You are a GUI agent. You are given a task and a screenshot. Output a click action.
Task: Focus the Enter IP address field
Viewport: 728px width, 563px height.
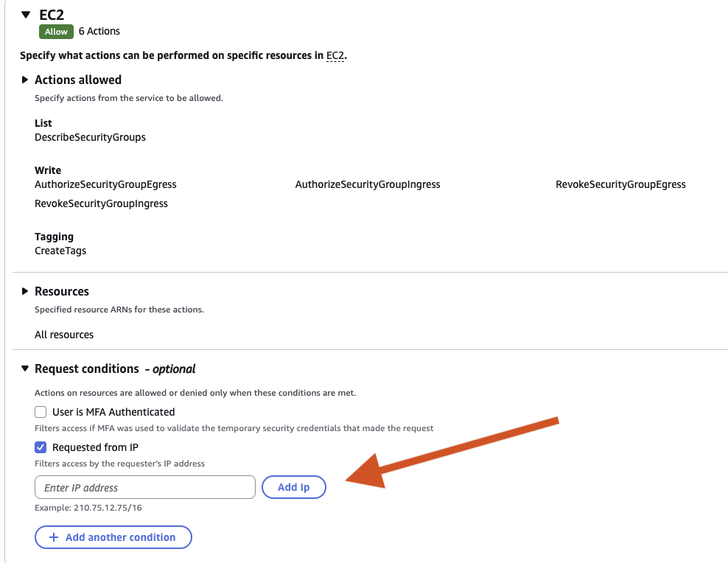(x=145, y=488)
